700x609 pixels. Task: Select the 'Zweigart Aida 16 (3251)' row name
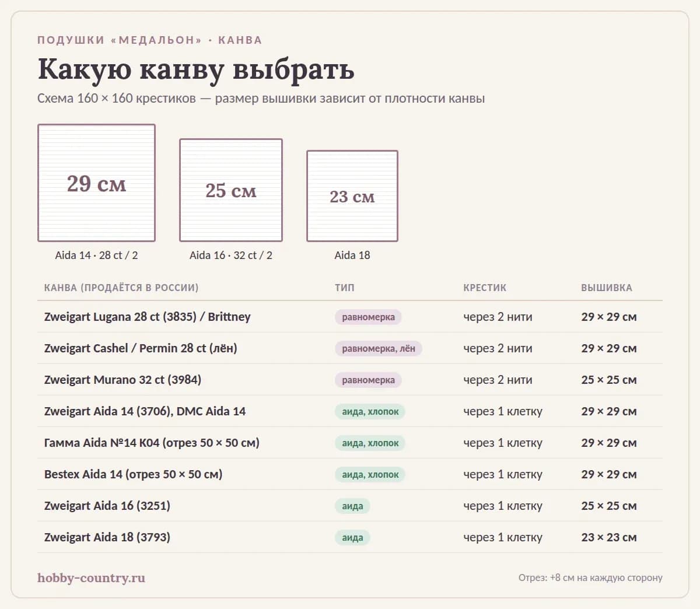coord(107,506)
